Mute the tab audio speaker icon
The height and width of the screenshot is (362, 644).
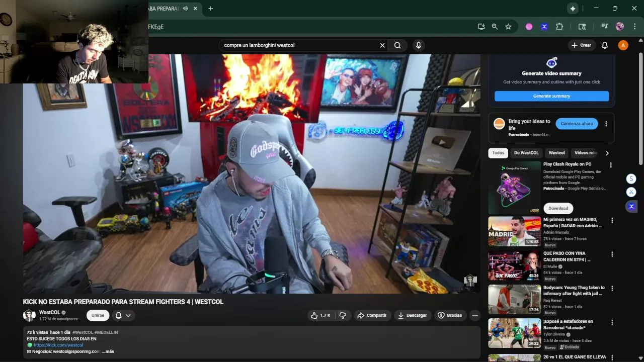(186, 9)
